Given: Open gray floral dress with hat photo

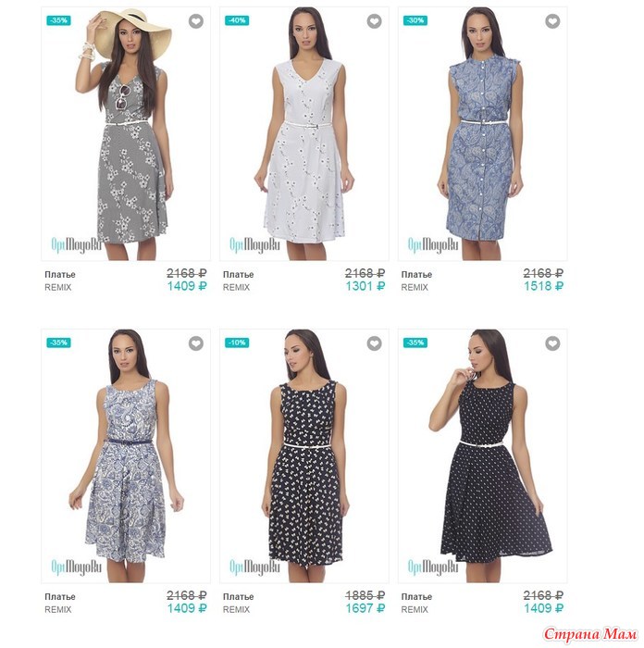Looking at the screenshot, I should pyautogui.click(x=126, y=133).
